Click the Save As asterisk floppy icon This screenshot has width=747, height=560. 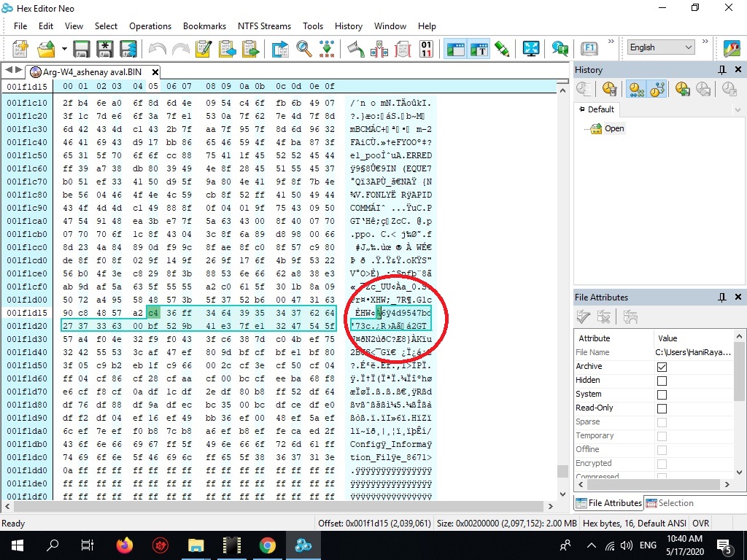click(105, 49)
